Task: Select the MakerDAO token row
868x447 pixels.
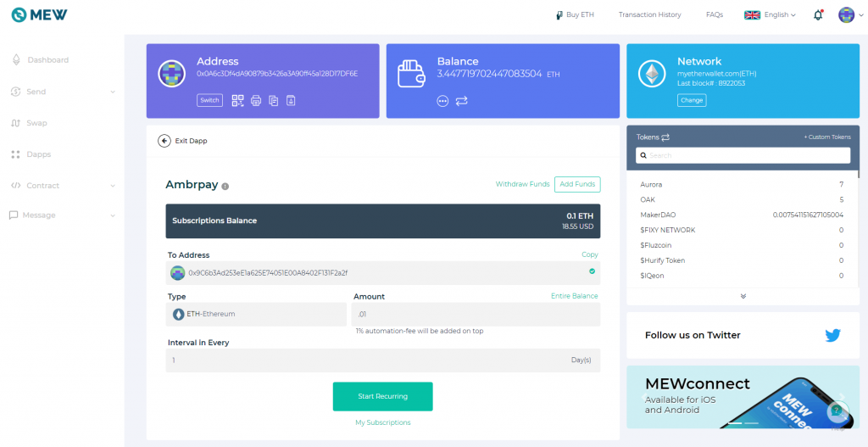Action: [x=742, y=215]
